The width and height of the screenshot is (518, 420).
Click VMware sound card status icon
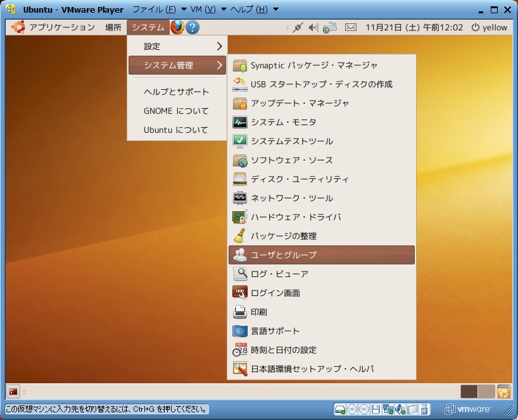point(400,409)
